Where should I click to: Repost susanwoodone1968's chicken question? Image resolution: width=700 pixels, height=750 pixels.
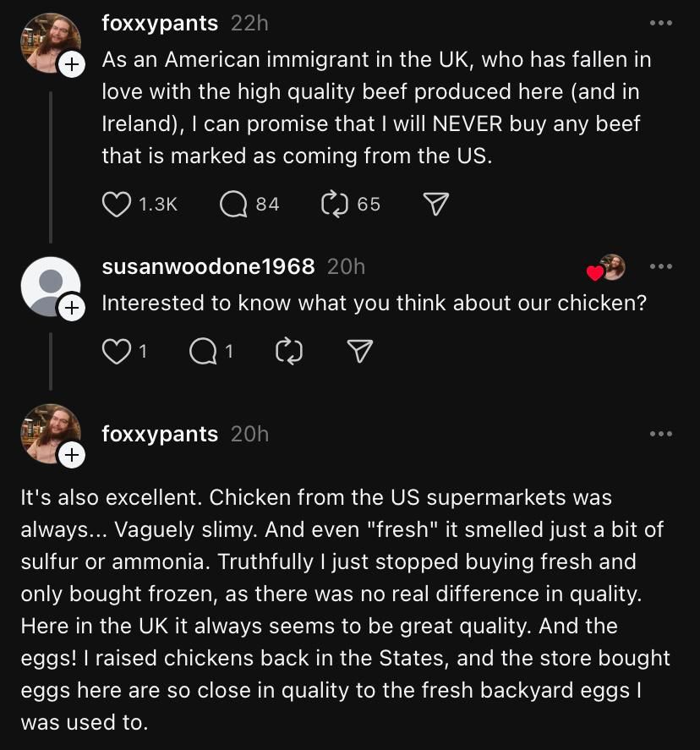(289, 352)
